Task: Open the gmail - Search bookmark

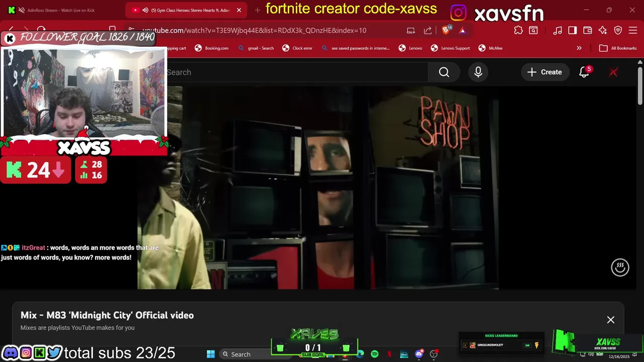Action: coord(256,48)
